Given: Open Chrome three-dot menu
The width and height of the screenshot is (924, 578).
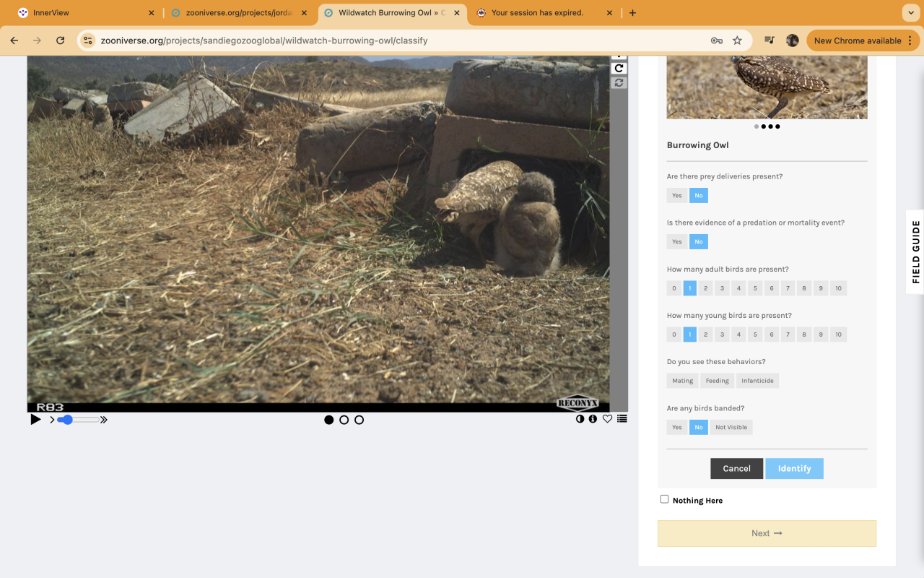Looking at the screenshot, I should tap(911, 40).
